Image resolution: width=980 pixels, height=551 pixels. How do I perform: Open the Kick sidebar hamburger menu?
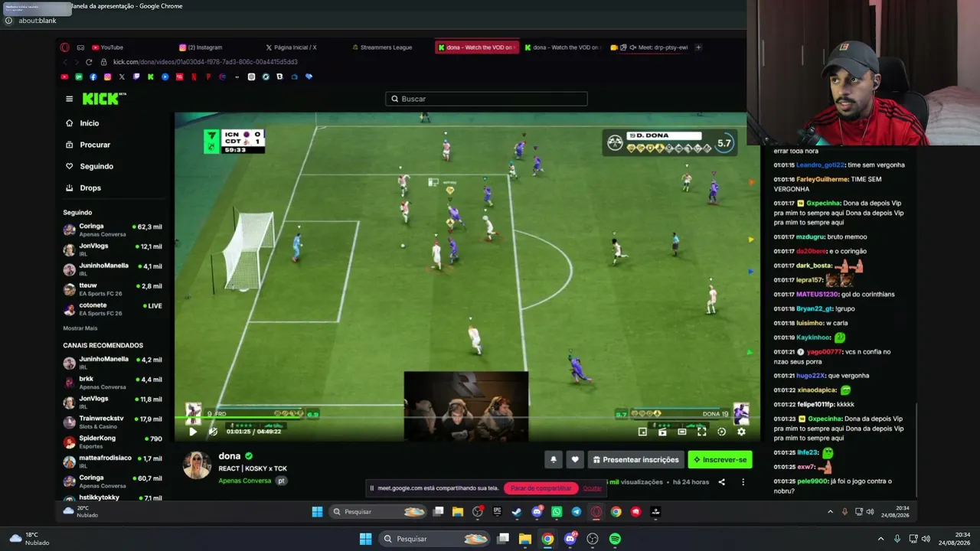[x=69, y=99]
